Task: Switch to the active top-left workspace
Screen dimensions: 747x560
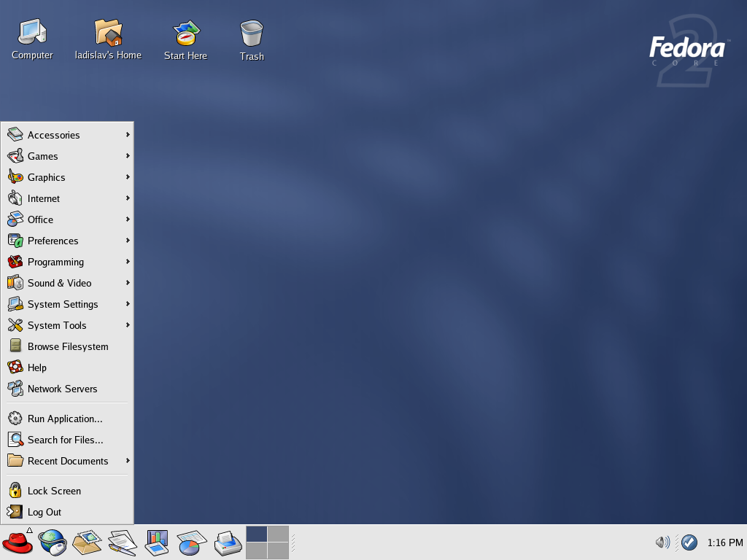Action: [257, 534]
